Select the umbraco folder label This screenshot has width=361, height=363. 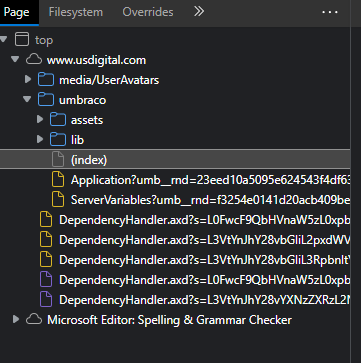pyautogui.click(x=82, y=100)
